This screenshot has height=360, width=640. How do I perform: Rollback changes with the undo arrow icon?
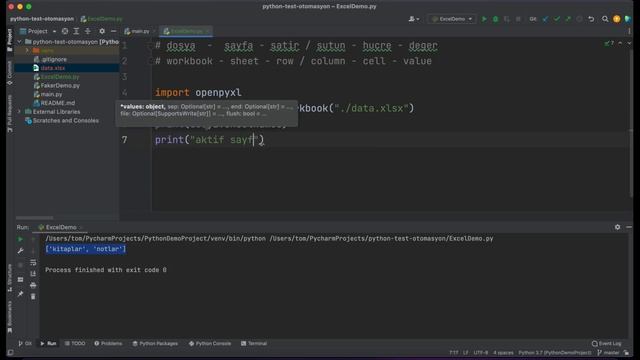pyautogui.click(x=591, y=19)
